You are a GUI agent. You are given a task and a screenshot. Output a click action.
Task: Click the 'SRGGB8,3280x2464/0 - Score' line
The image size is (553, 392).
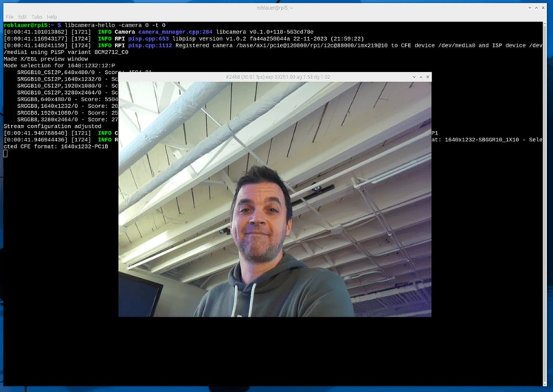pos(68,119)
